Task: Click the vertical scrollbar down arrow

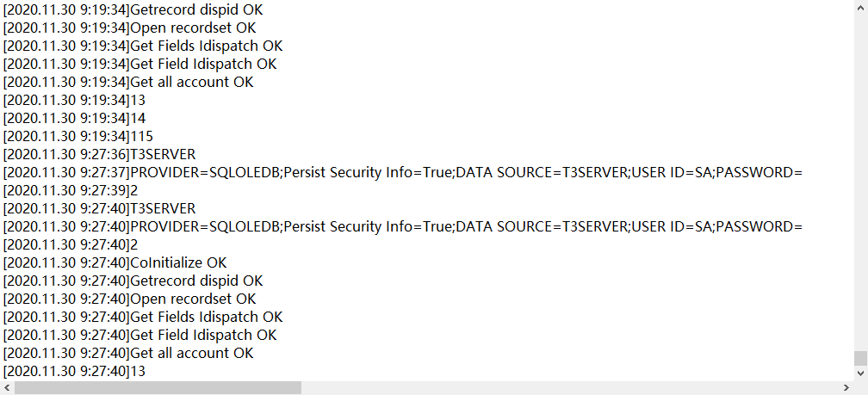Action: (860, 373)
